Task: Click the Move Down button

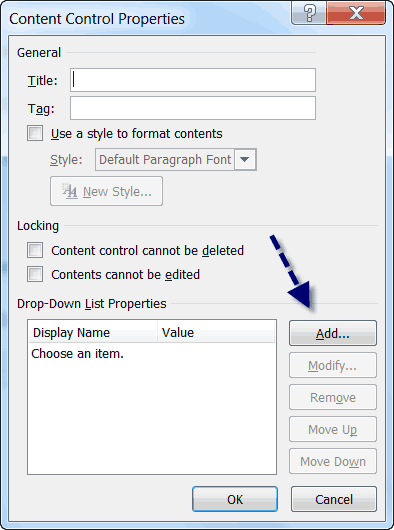Action: 333,461
